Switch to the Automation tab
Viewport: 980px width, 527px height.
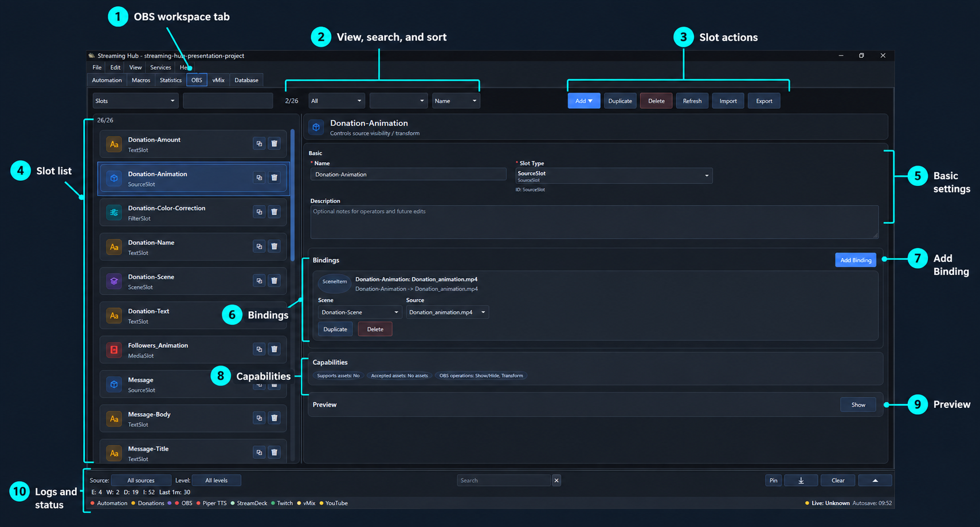click(107, 80)
